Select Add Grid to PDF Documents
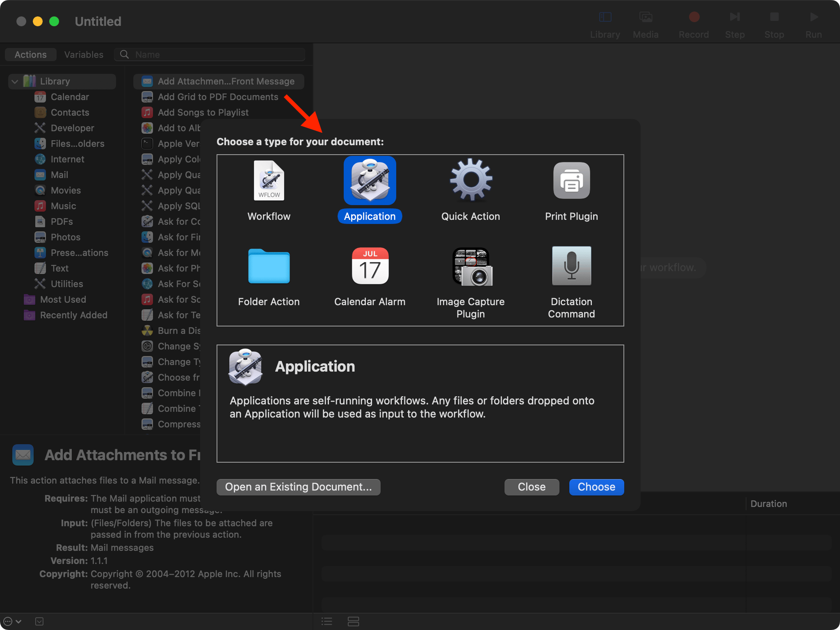This screenshot has width=840, height=630. (x=210, y=97)
